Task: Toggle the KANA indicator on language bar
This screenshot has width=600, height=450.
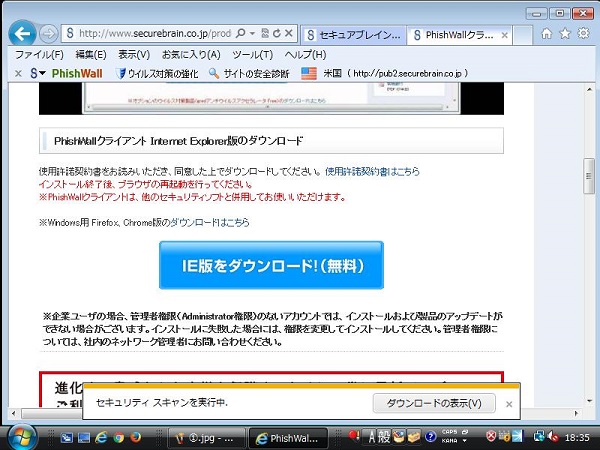Action: [450, 441]
